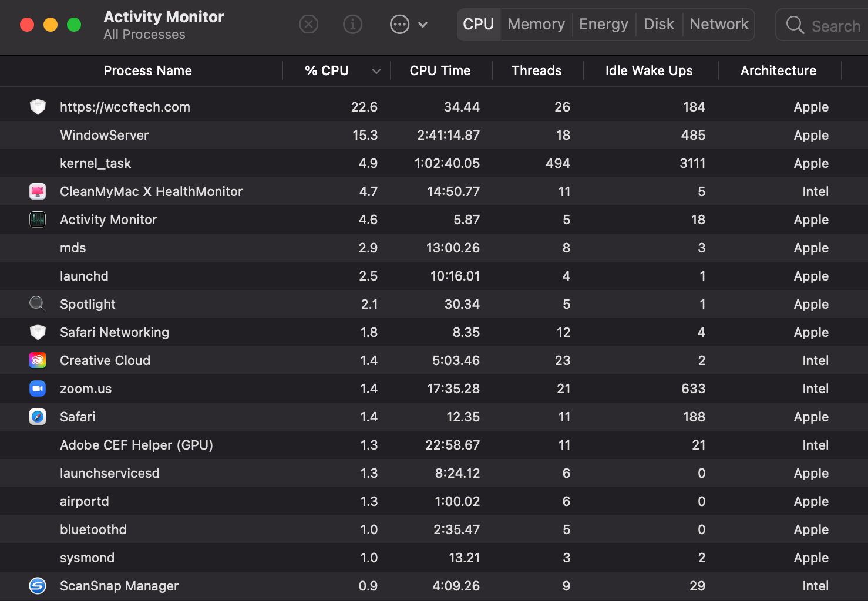Select the Safari Networking process name

pyautogui.click(x=115, y=332)
